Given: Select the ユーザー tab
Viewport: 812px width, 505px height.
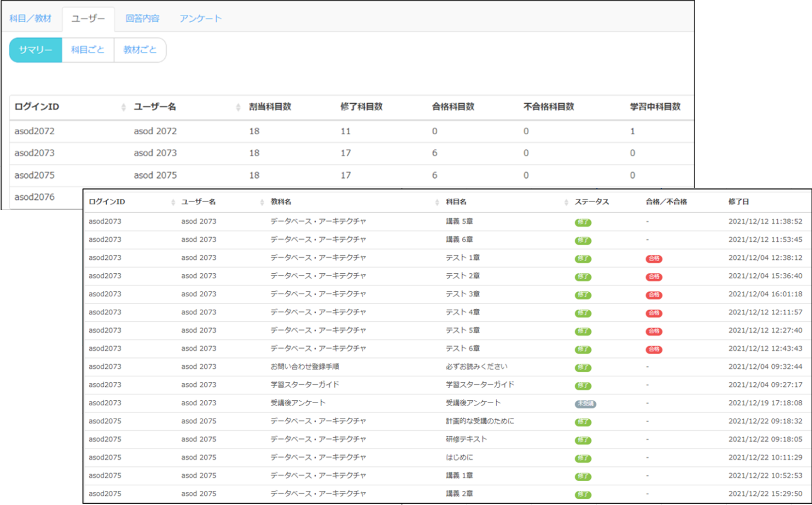Looking at the screenshot, I should (88, 18).
